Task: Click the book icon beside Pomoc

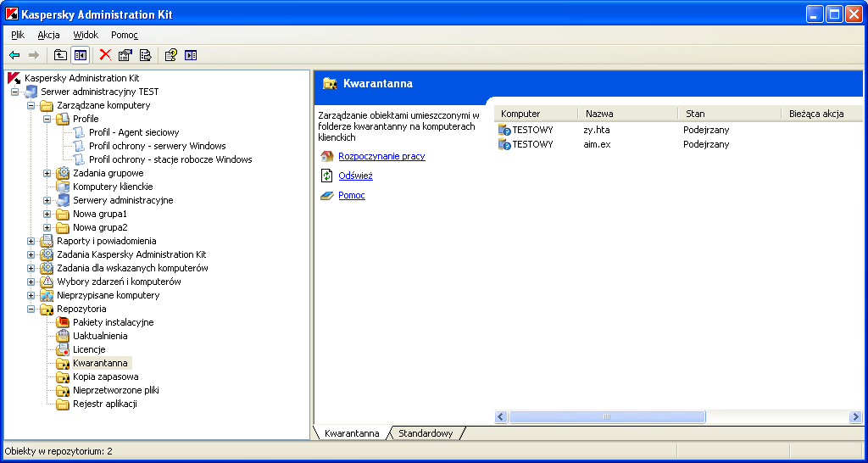Action: 327,196
